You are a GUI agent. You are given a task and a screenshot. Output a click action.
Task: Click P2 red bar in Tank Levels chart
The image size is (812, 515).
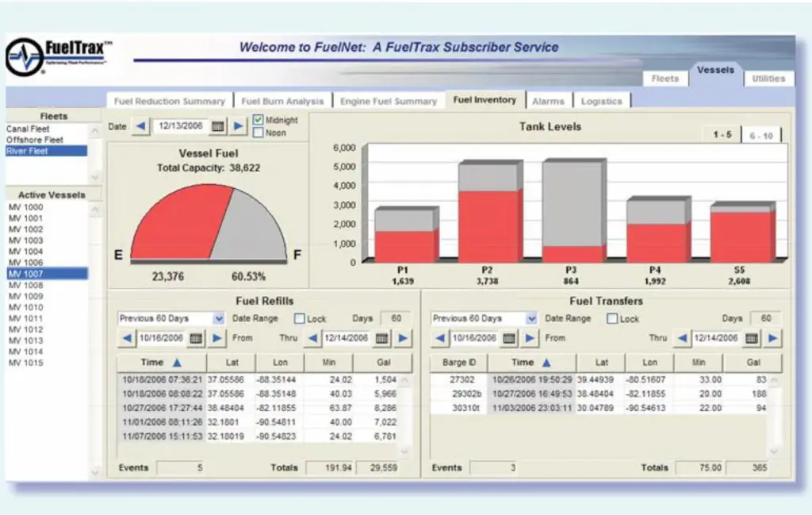[x=490, y=226]
